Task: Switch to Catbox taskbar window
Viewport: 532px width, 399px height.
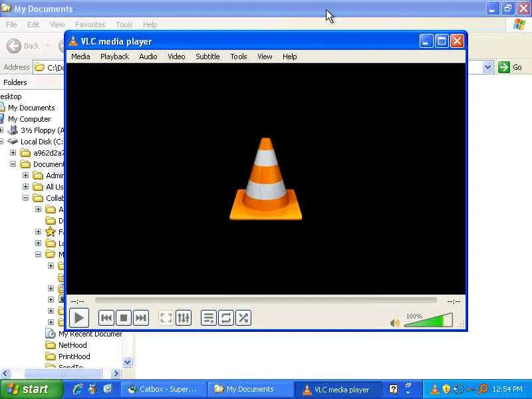Action: coord(163,389)
